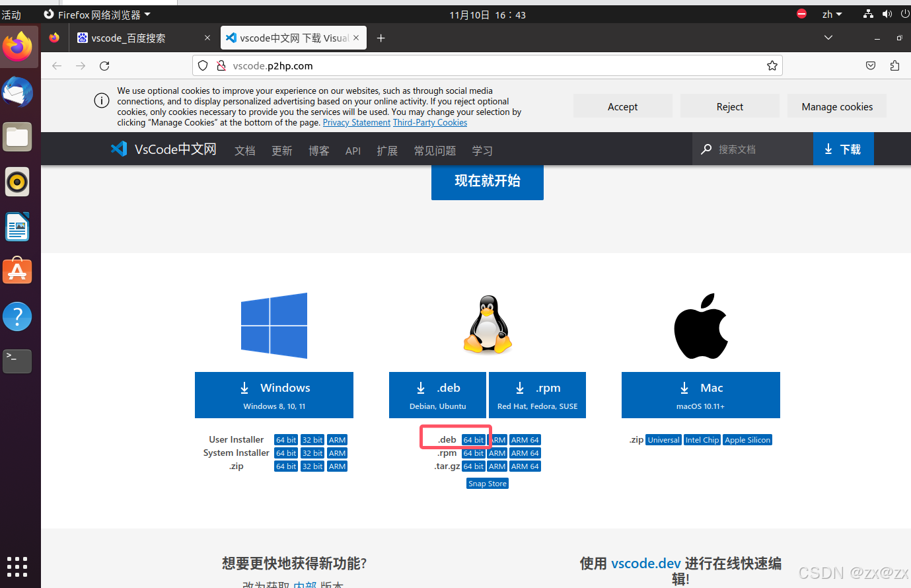911x588 pixels.
Task: Open the API navigation item
Action: pyautogui.click(x=353, y=151)
